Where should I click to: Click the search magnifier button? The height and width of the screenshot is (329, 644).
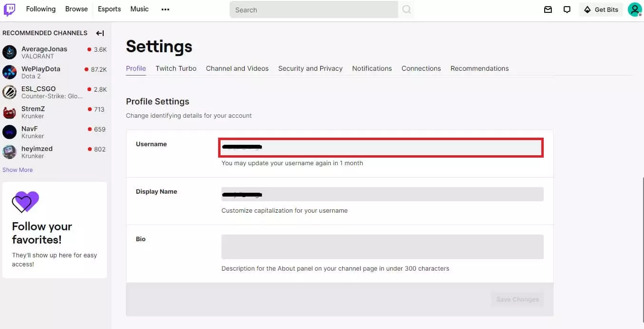[406, 9]
